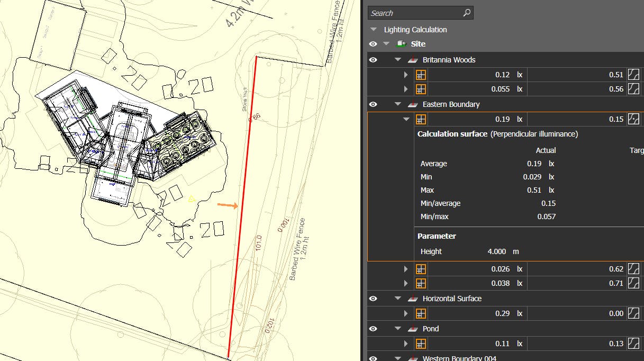The image size is (644, 361).
Task: Click the Parameter heading
Action: 437,236
